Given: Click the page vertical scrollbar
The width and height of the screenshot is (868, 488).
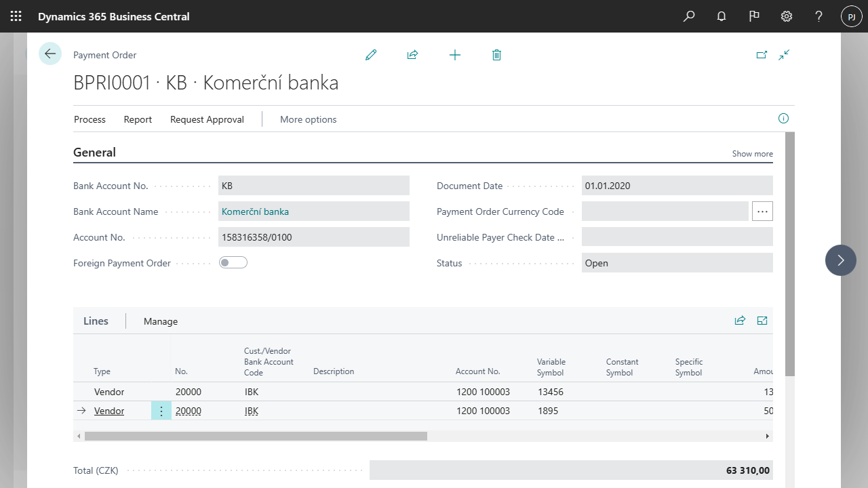Looking at the screenshot, I should click(x=789, y=254).
